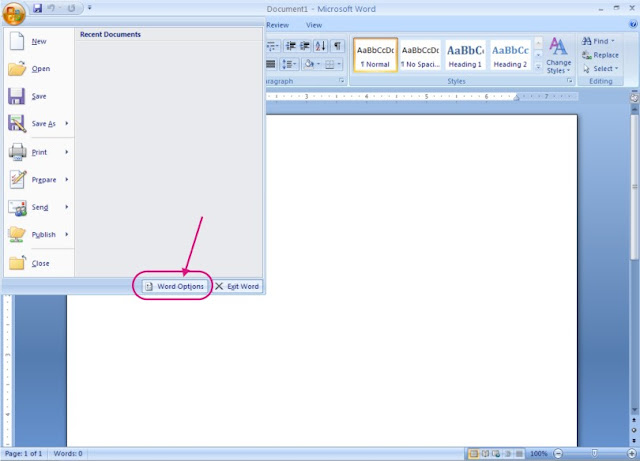640x461 pixels.
Task: Click Redo in Quick Access Toolbar
Action: [x=71, y=8]
